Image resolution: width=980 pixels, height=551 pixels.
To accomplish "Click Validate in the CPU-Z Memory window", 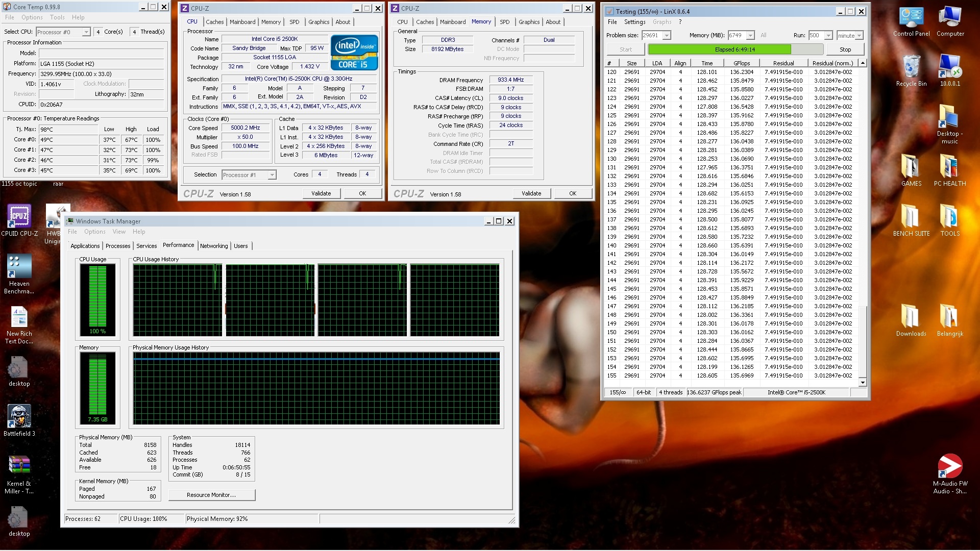I will (531, 193).
